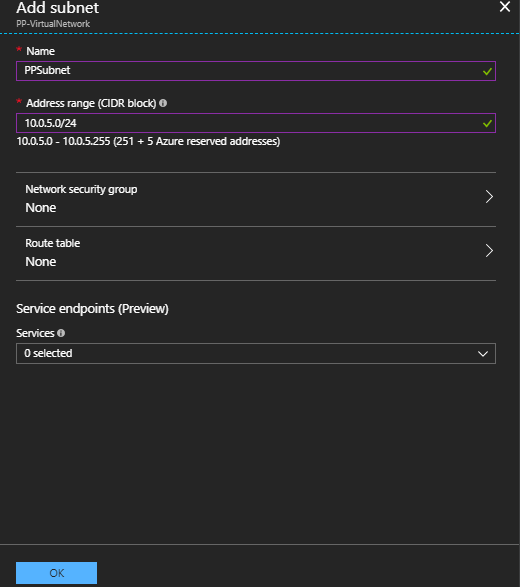520x587 pixels.
Task: Click info icon beside Address range label
Action: click(163, 103)
